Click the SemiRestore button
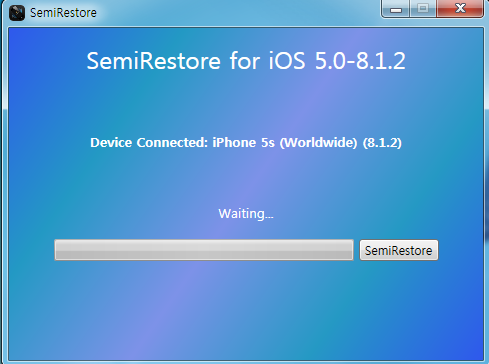Viewport: 489px width, 364px height. pyautogui.click(x=399, y=250)
